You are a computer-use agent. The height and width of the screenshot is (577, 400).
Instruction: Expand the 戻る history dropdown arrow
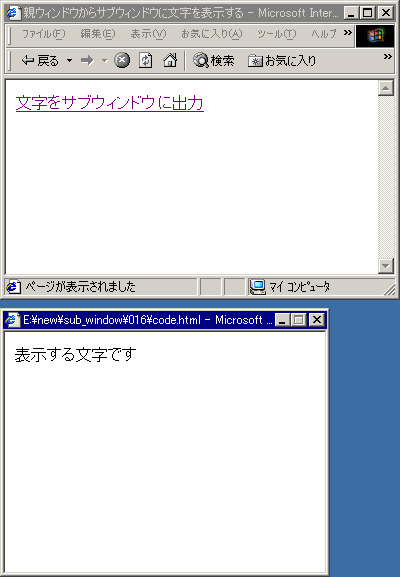[x=69, y=60]
